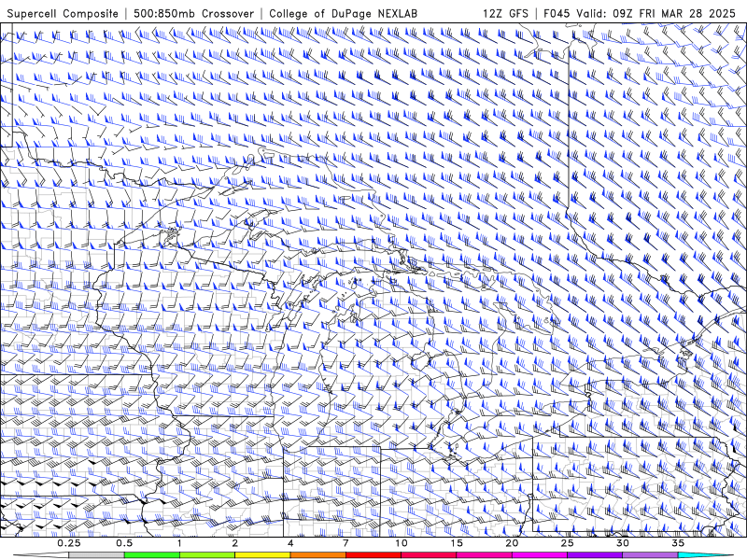This screenshot has width=747, height=560.
Task: Select the purple segment between 25 and 30
Action: pyautogui.click(x=595, y=555)
